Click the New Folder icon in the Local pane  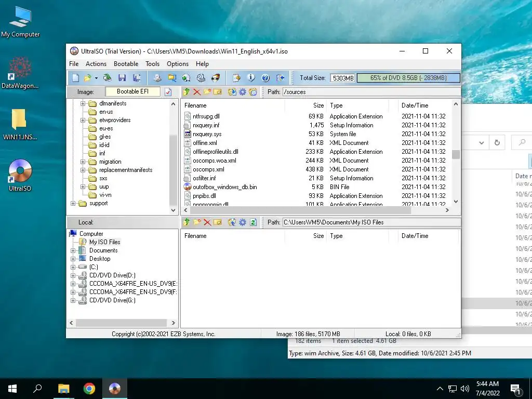click(x=197, y=222)
